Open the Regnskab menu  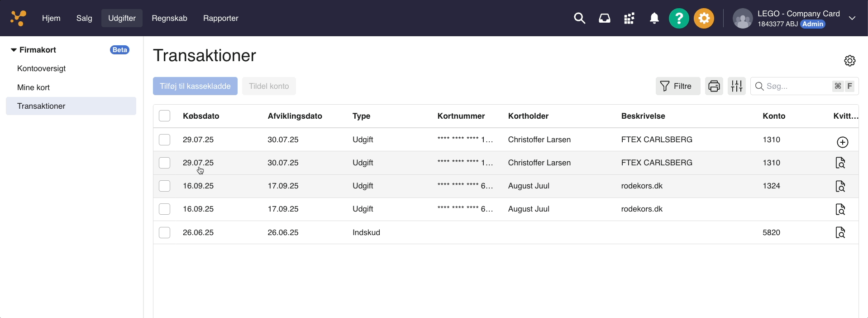coord(169,18)
